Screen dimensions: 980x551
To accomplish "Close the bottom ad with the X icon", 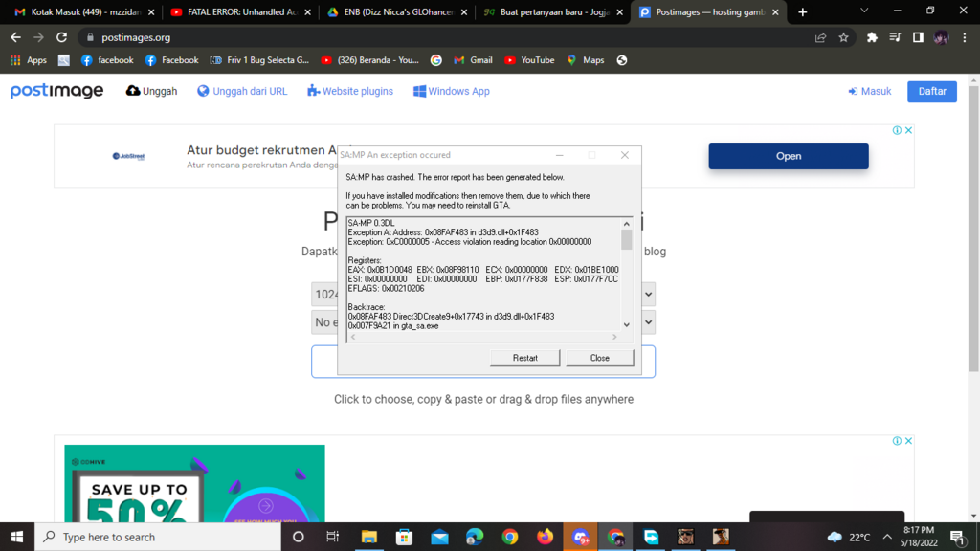I will click(x=909, y=441).
